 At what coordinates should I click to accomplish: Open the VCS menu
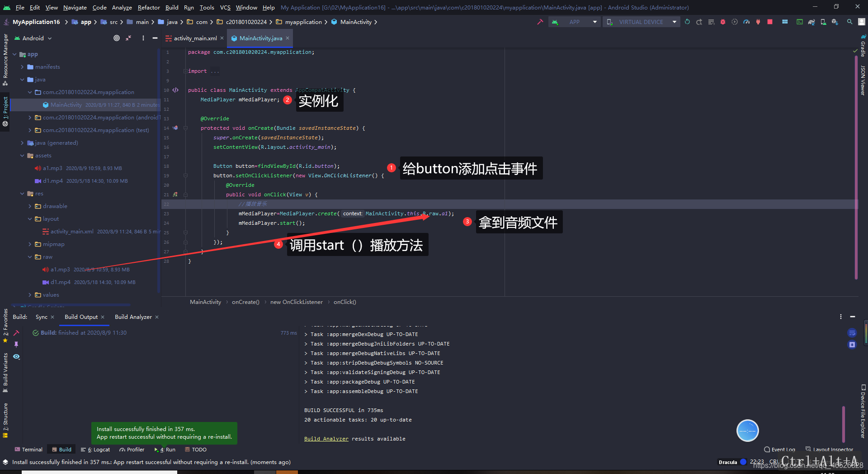225,7
